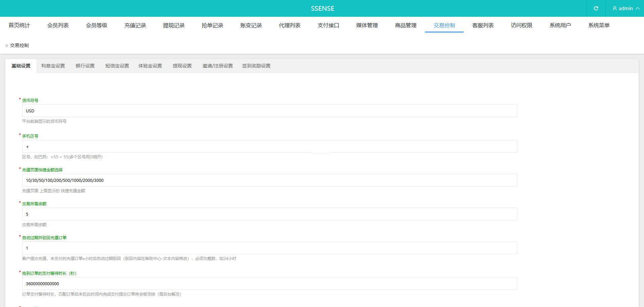Click the 抢到订单的支付等待时长 input field
This screenshot has width=644, height=307.
coord(269,284)
